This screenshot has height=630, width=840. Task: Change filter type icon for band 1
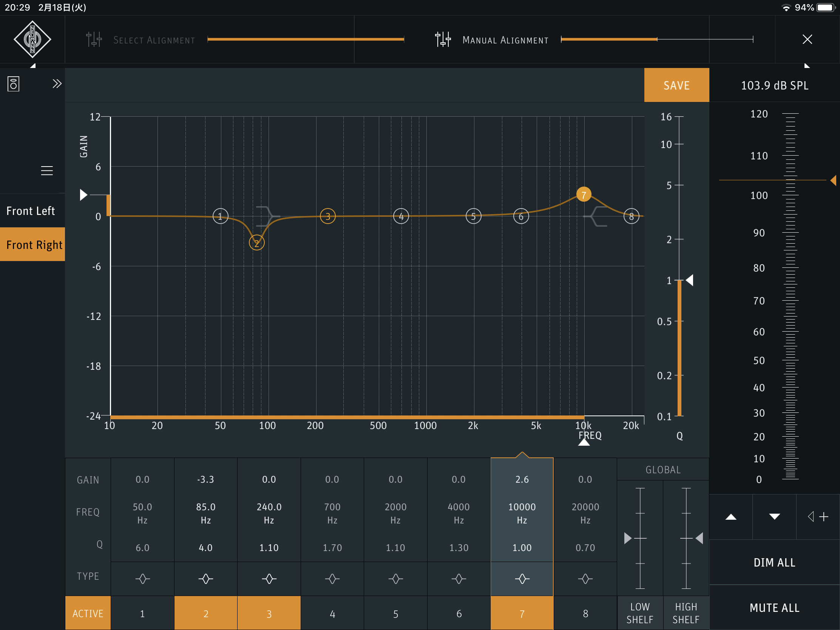tap(142, 579)
